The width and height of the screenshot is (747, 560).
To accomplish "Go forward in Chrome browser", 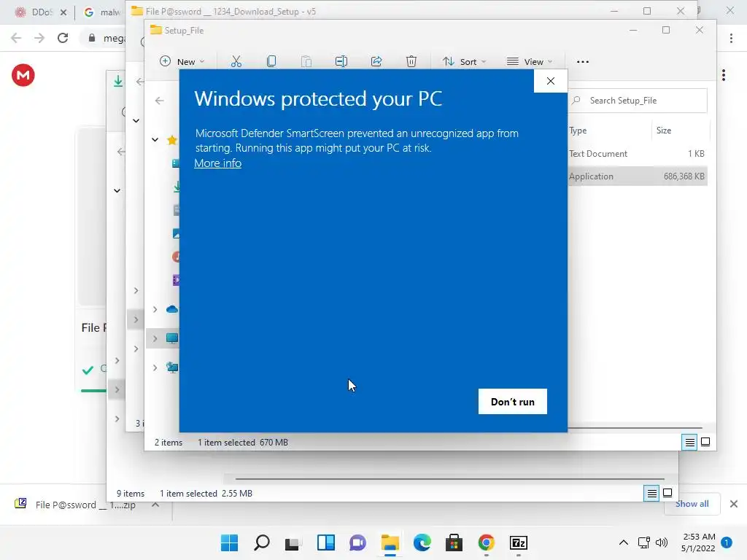I will pyautogui.click(x=39, y=38).
